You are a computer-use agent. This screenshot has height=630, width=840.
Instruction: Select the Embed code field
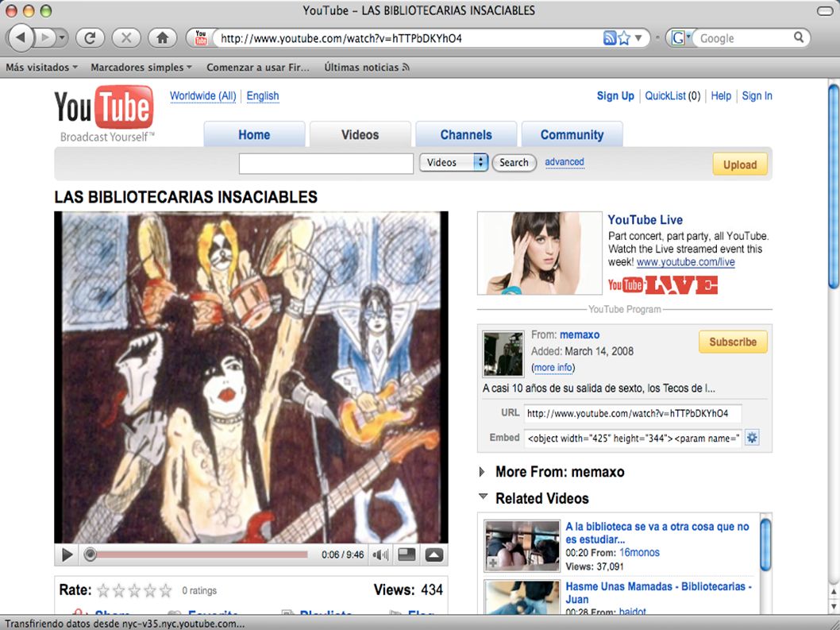click(633, 438)
